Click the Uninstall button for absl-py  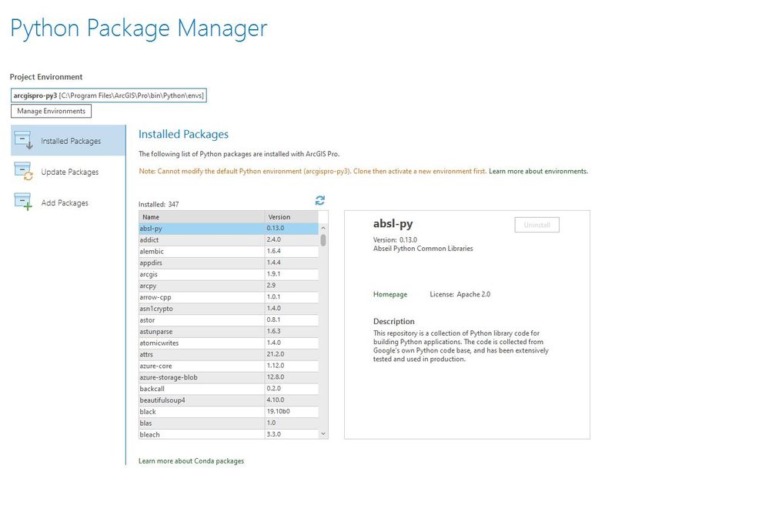pos(537,225)
